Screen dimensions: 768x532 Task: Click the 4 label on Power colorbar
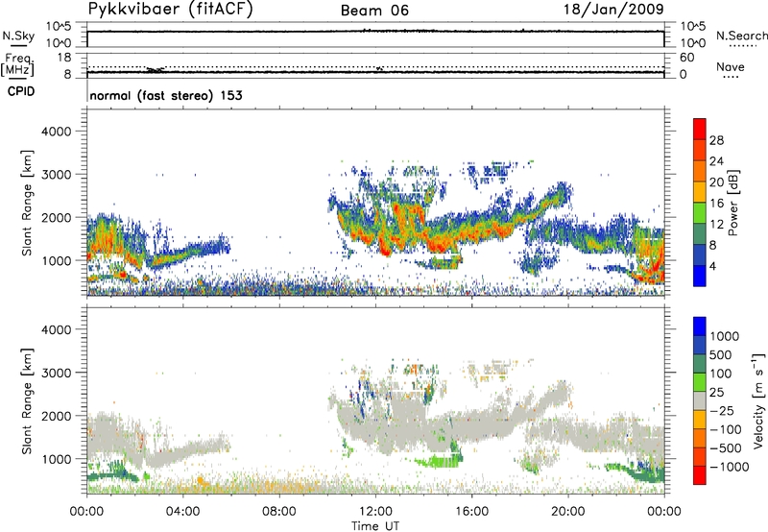coord(713,266)
